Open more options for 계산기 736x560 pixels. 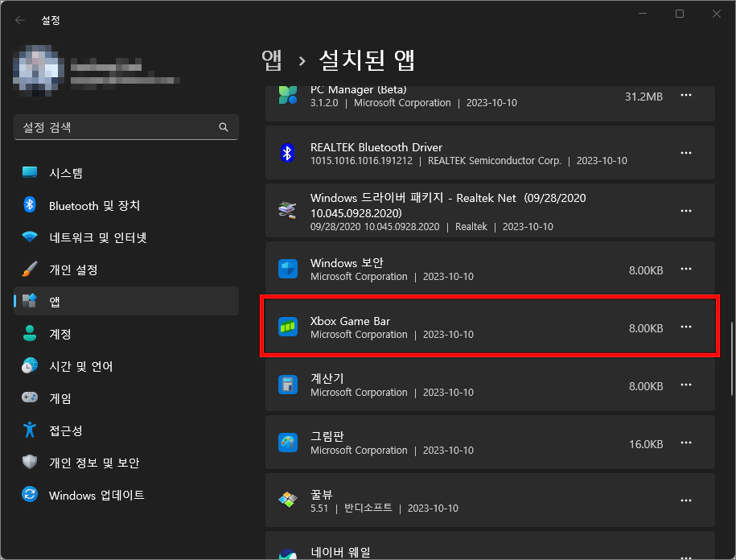[686, 385]
